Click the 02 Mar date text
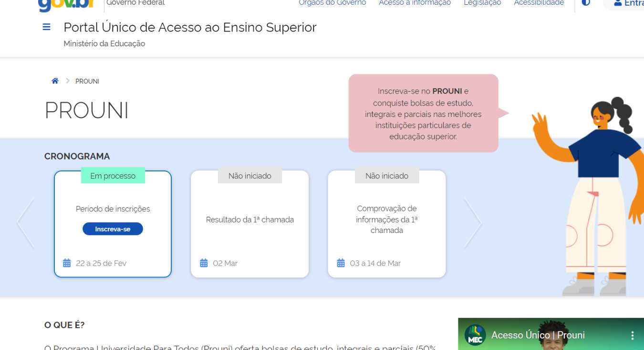Screen dimensions: 644x350 tap(225, 263)
